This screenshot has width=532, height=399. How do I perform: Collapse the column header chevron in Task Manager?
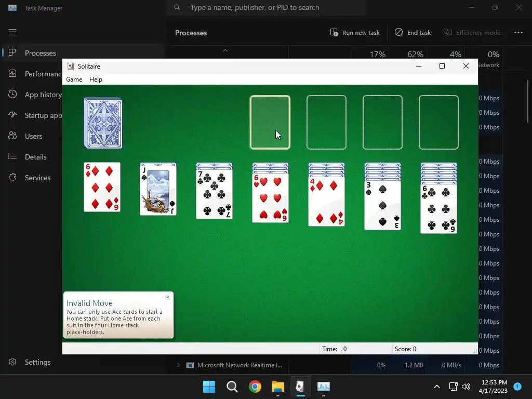tap(225, 50)
